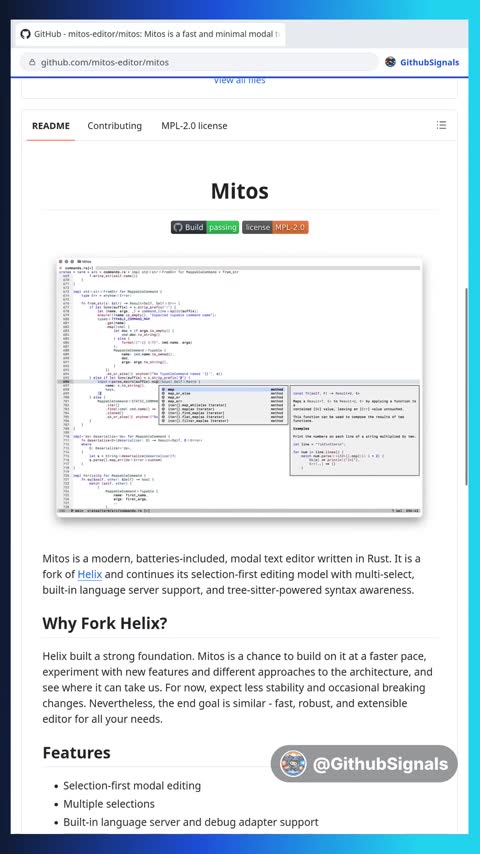Image resolution: width=480 pixels, height=854 pixels.
Task: Switch to the Contributing tab
Action: 114,126
